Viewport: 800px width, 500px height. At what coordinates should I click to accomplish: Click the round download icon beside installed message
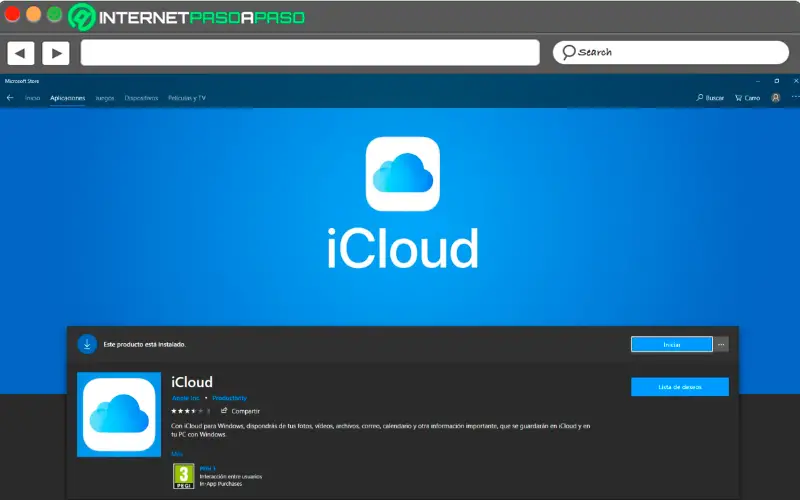coord(87,344)
